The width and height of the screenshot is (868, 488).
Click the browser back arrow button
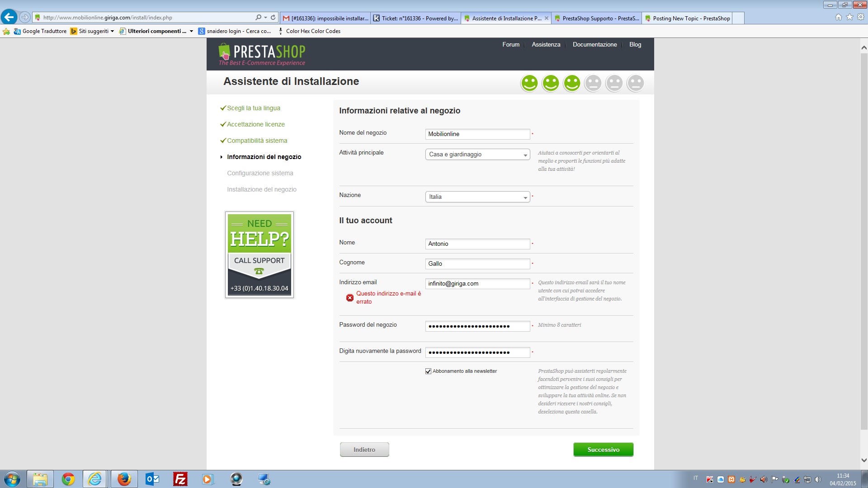[x=9, y=17]
